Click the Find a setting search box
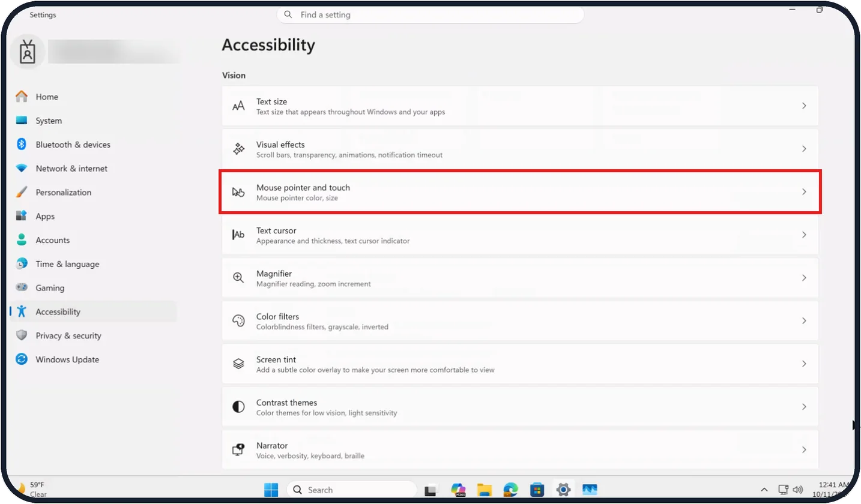 coord(431,14)
